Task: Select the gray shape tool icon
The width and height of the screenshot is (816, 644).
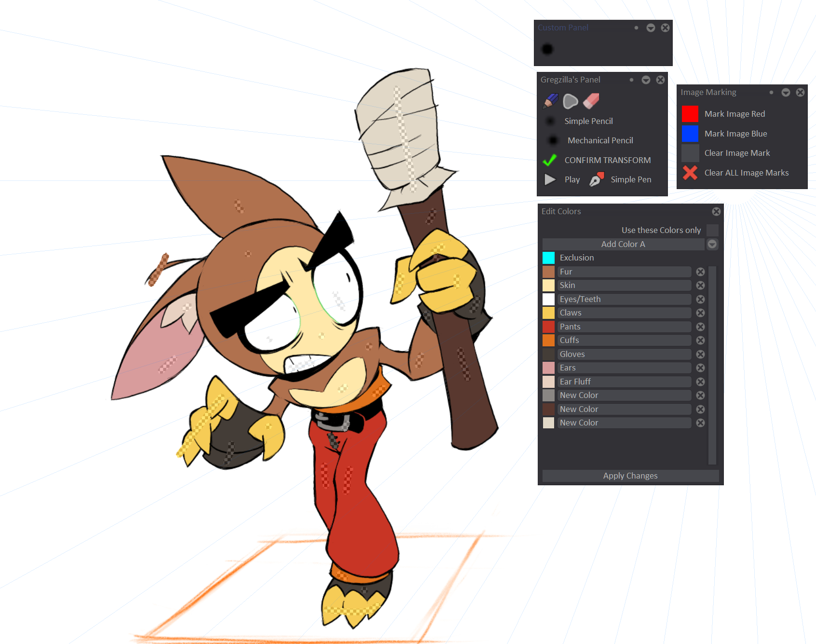Action: [x=570, y=101]
